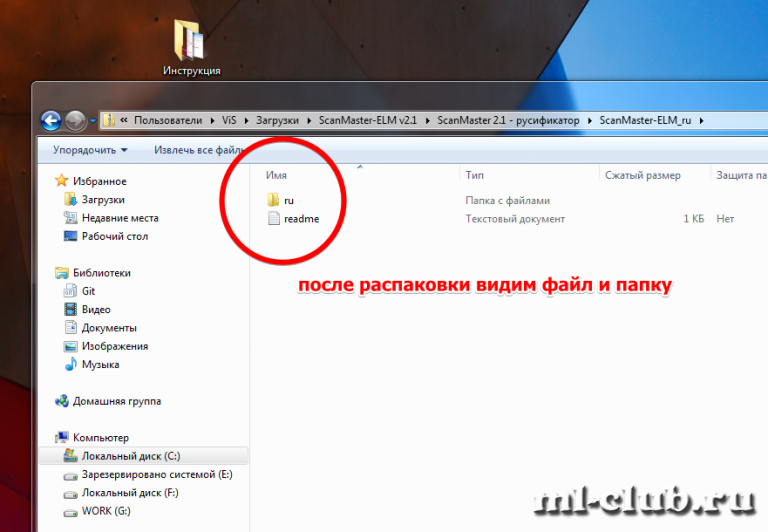This screenshot has width=768, height=532.
Task: Click Извлечь все файлы toolbar button
Action: click(196, 150)
